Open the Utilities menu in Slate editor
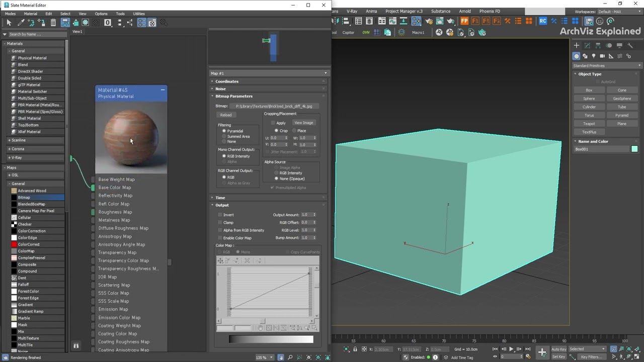This screenshot has height=362, width=644. 138,14
